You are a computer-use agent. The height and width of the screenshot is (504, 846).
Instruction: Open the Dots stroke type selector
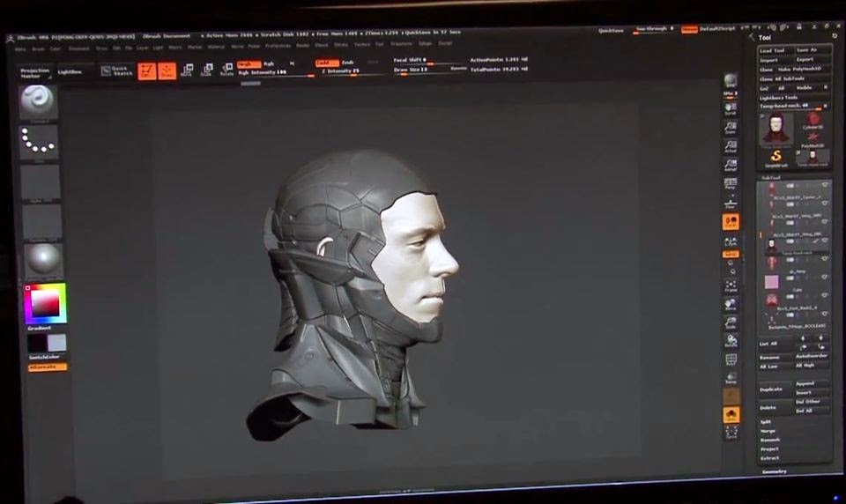point(38,142)
